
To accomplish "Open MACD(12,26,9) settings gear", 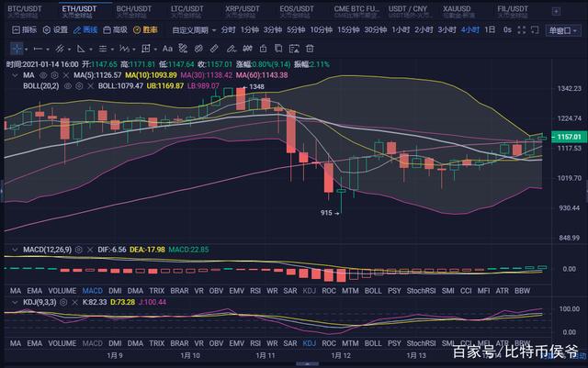I will [79, 250].
